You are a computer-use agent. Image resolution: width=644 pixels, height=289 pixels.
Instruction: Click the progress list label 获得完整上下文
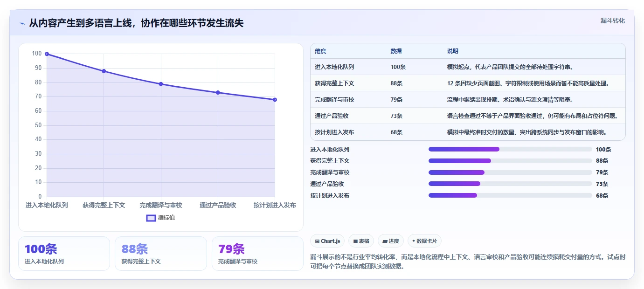(330, 161)
